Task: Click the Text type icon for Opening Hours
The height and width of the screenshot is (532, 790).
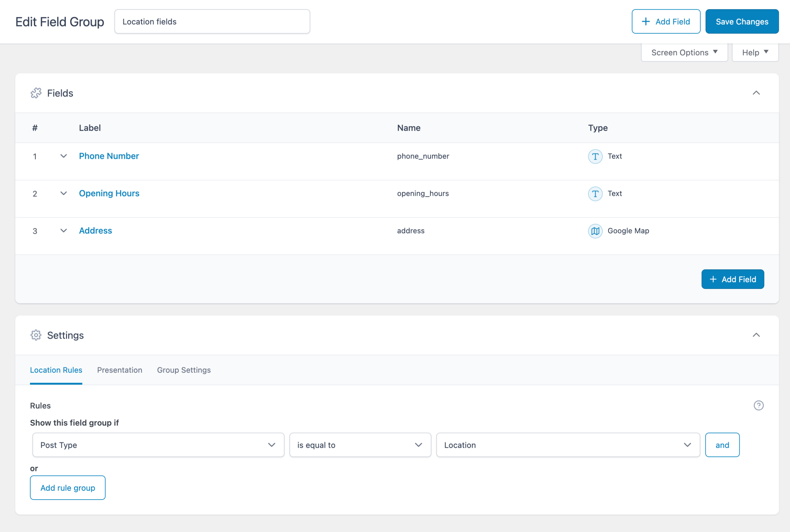Action: pyautogui.click(x=595, y=194)
